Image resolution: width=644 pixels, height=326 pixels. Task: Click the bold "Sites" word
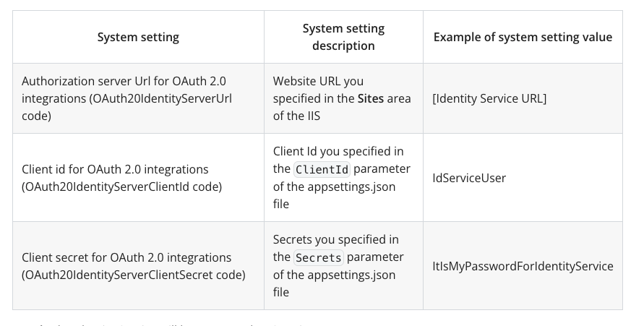point(371,98)
